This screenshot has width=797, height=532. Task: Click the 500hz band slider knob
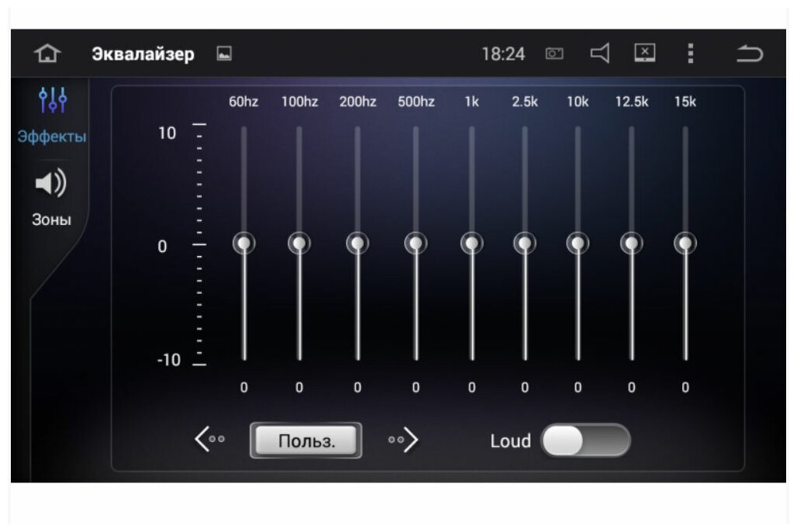pos(416,244)
